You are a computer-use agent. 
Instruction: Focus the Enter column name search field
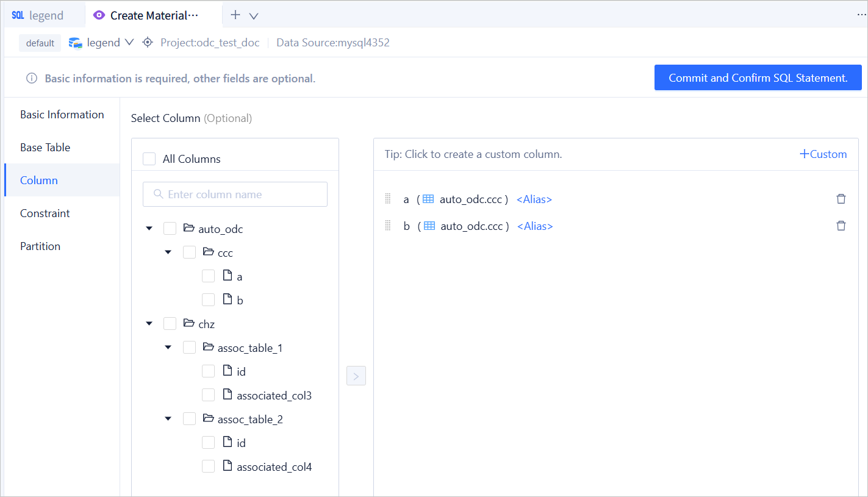coord(235,195)
